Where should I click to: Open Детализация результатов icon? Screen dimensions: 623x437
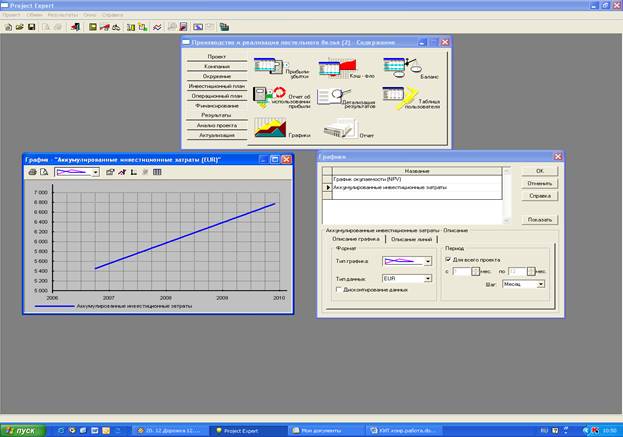331,97
